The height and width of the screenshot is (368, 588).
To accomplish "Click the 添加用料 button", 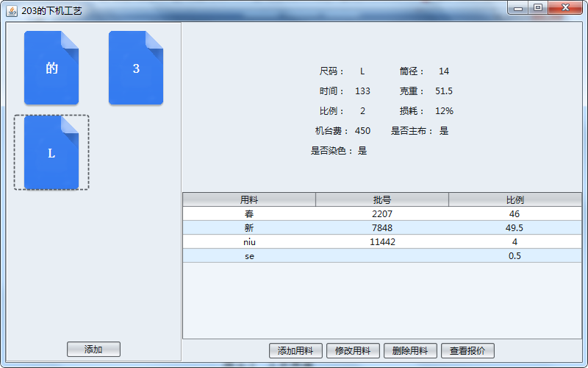I will point(295,351).
